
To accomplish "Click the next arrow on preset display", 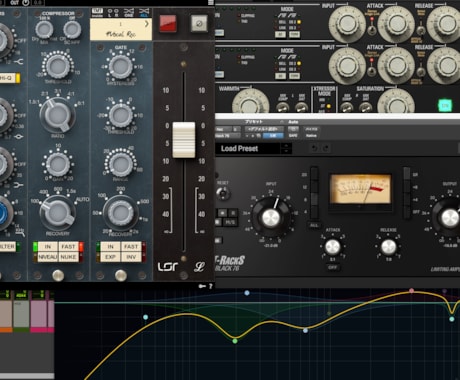I will click(x=146, y=24).
